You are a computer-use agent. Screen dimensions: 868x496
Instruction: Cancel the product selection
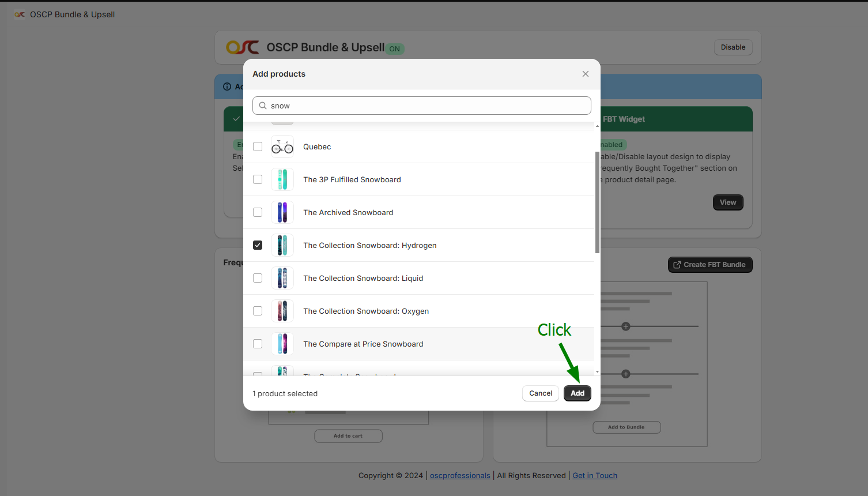pyautogui.click(x=540, y=393)
